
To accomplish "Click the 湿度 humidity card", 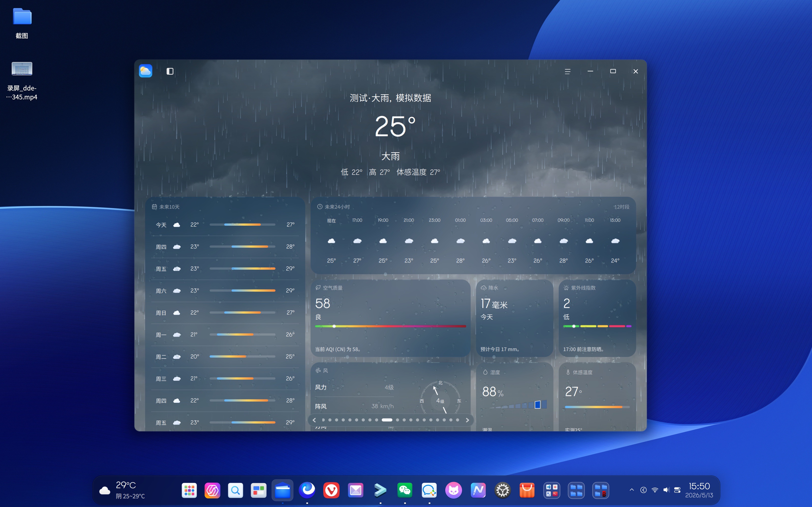I will [x=514, y=396].
